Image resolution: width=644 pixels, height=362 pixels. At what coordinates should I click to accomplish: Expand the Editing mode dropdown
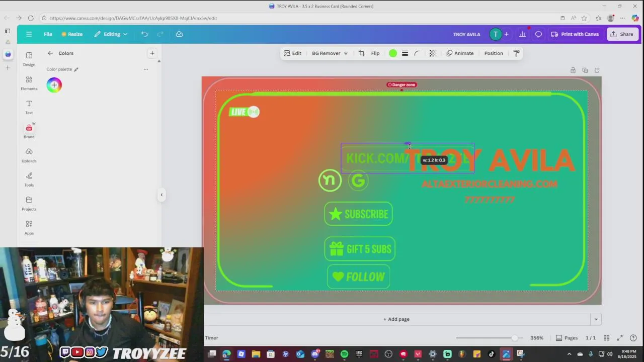point(111,34)
